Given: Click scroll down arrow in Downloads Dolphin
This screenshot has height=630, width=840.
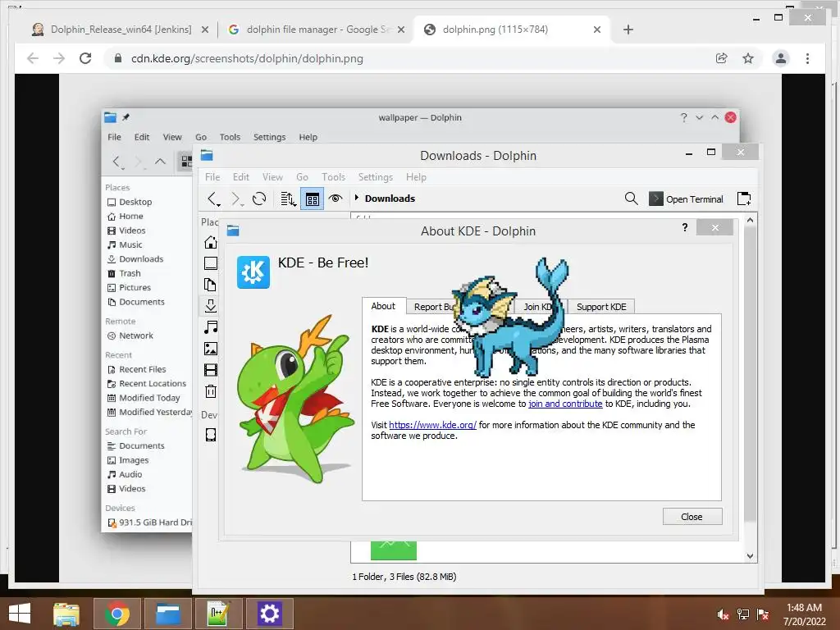Looking at the screenshot, I should (750, 556).
